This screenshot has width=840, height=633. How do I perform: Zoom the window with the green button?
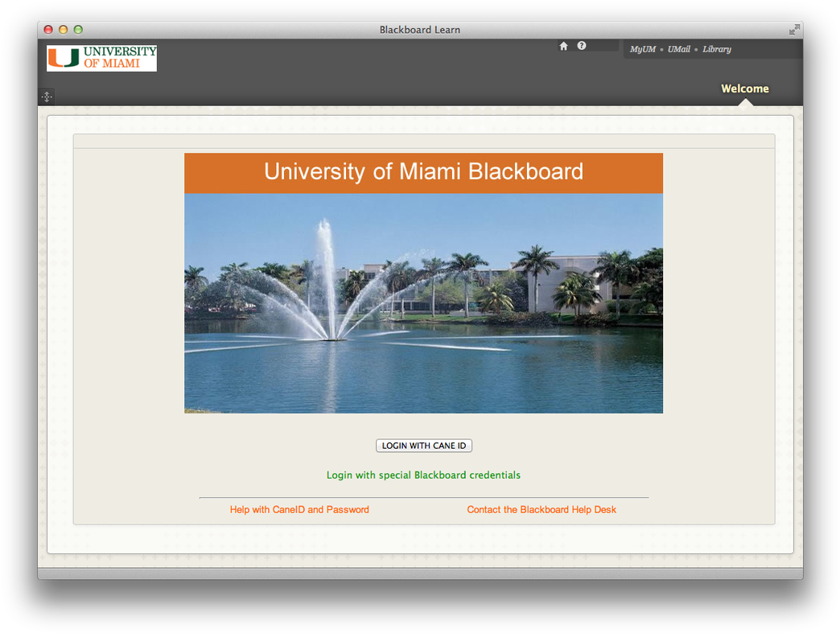pyautogui.click(x=78, y=30)
